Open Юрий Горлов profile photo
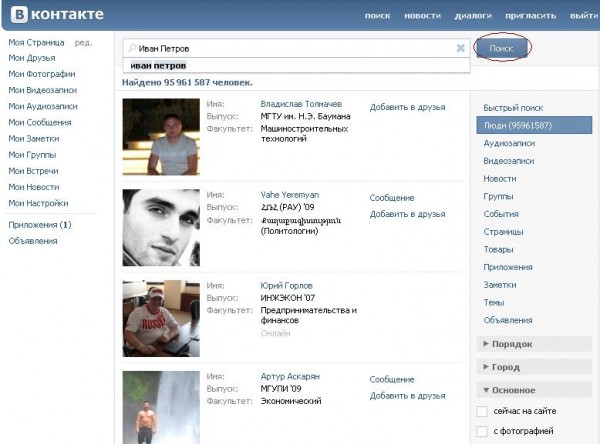Image resolution: width=600 pixels, height=444 pixels. click(x=161, y=318)
